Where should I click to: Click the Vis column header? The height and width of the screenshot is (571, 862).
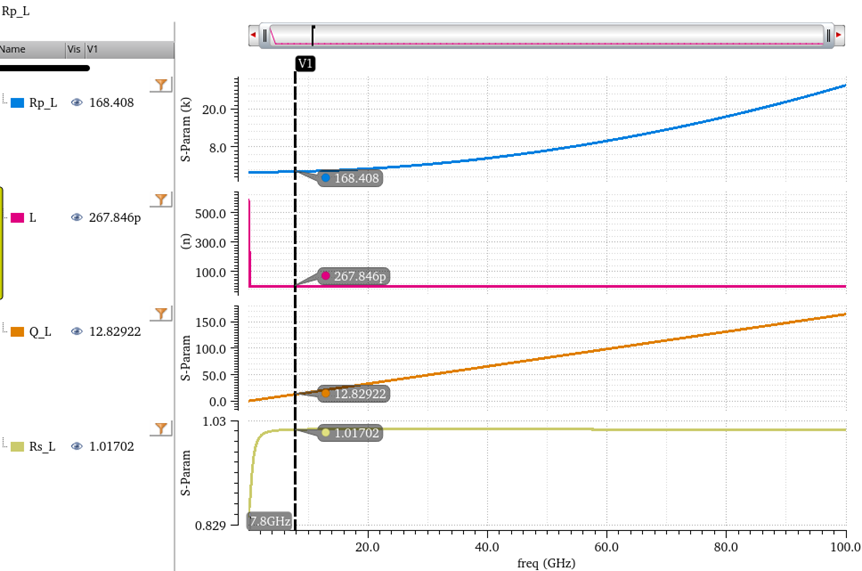pyautogui.click(x=74, y=49)
